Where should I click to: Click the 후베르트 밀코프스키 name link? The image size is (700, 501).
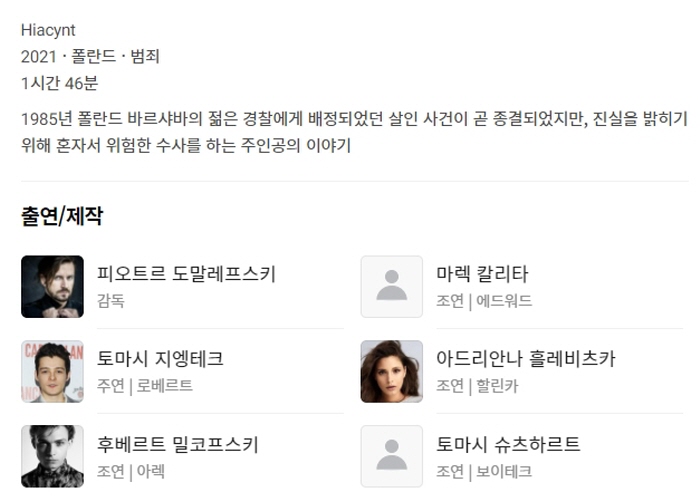178,444
